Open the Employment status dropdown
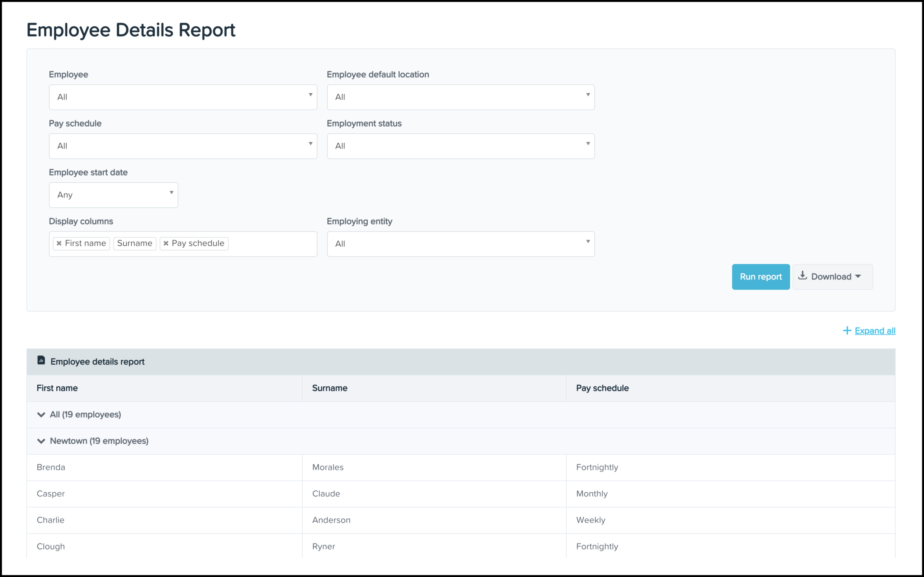The image size is (924, 577). coord(460,146)
